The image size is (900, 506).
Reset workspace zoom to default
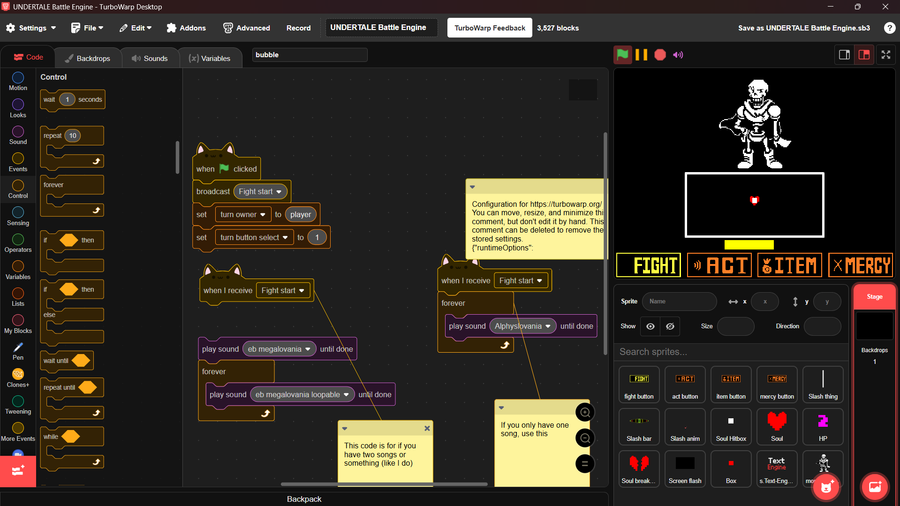pos(585,464)
